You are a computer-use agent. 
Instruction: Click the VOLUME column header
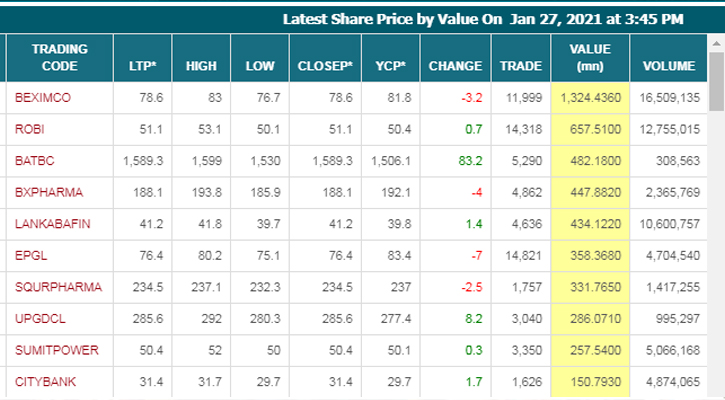coord(669,66)
